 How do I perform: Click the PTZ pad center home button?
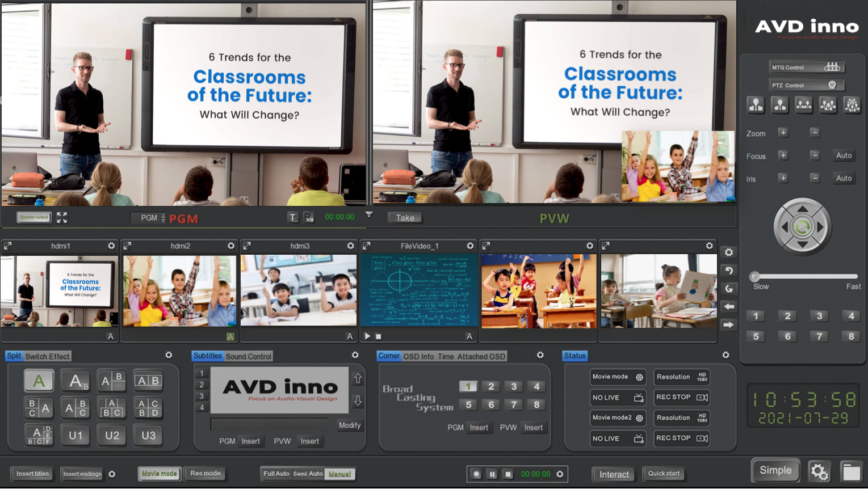point(802,227)
